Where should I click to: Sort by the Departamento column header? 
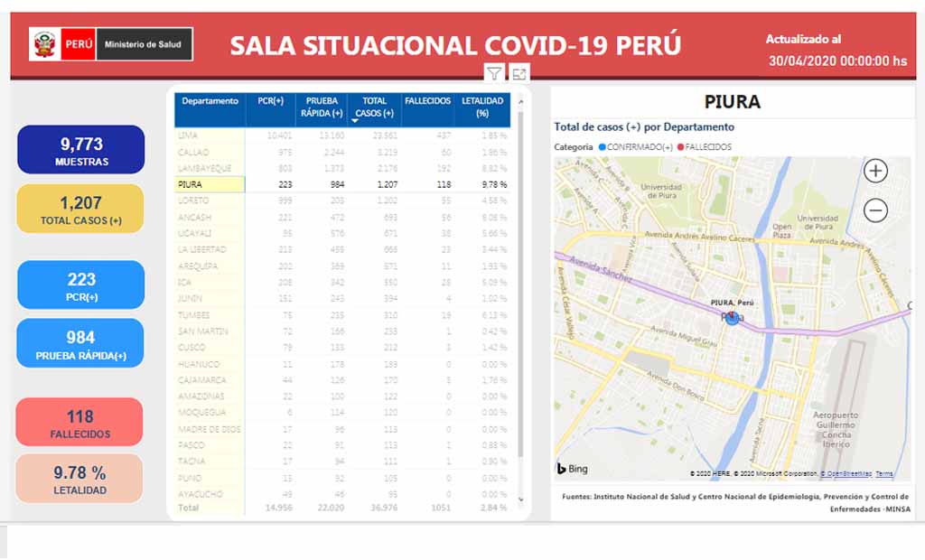(210, 110)
